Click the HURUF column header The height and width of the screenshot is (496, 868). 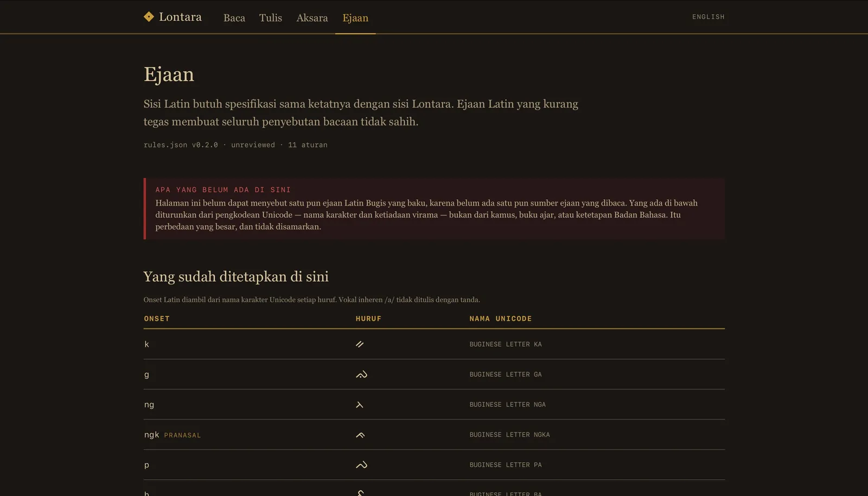tap(368, 319)
